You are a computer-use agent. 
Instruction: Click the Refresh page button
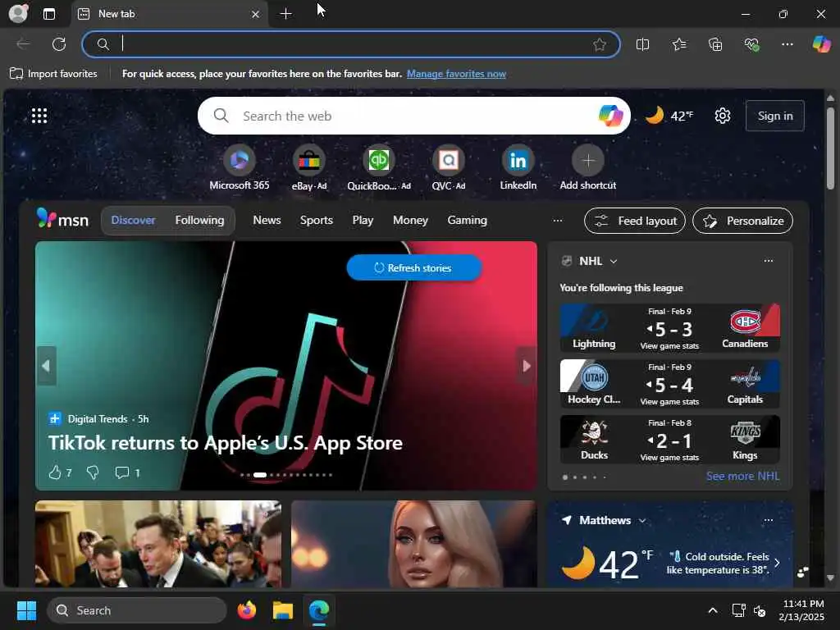59,44
